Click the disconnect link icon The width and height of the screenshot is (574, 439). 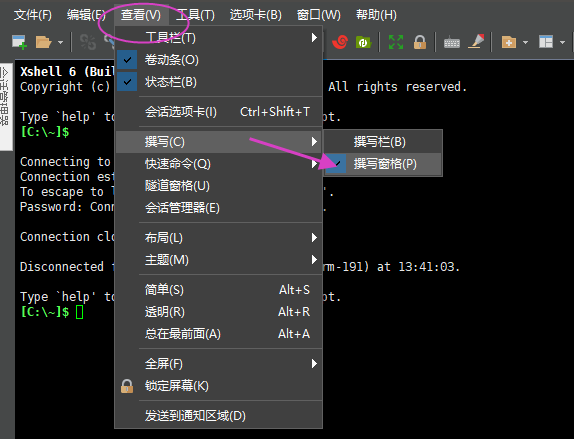87,42
